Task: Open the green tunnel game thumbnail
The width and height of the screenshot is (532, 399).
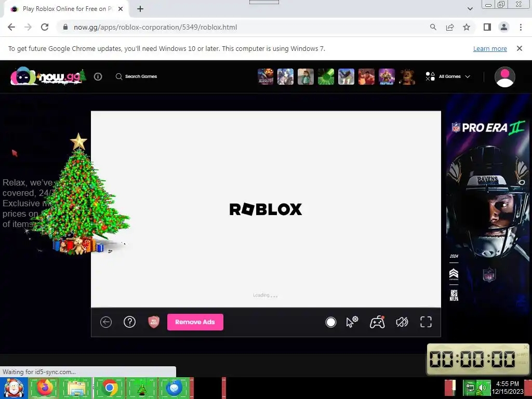Action: 326,76
